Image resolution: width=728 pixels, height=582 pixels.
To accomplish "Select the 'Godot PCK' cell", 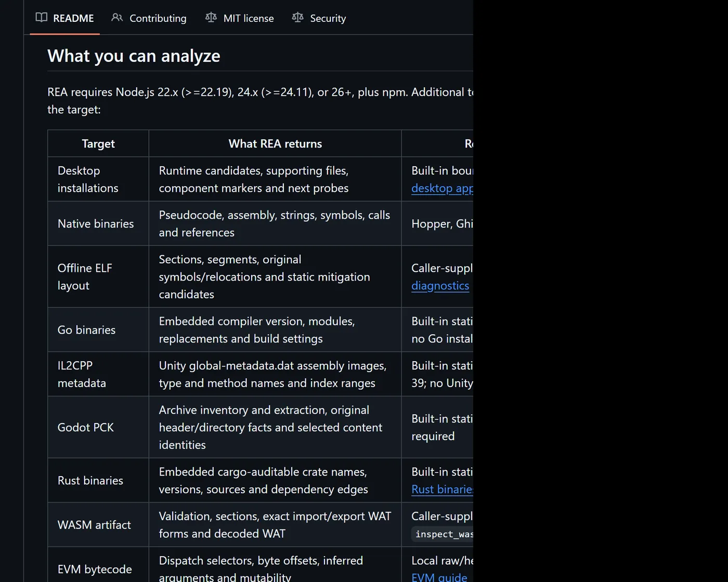I will (x=98, y=427).
